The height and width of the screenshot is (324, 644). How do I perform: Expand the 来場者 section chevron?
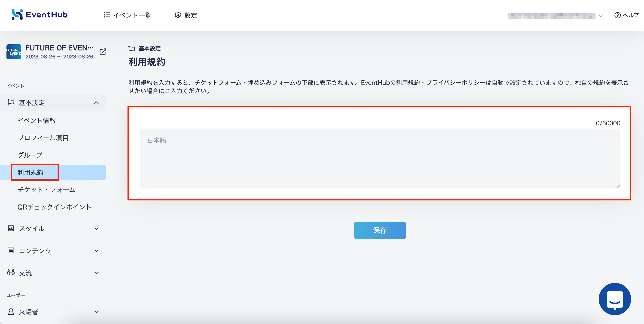[97, 312]
